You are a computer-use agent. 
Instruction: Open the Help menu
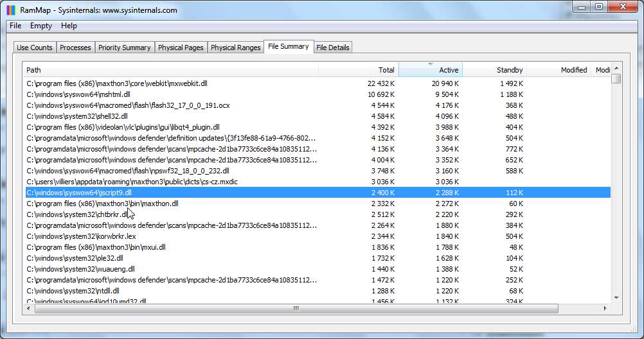click(69, 26)
